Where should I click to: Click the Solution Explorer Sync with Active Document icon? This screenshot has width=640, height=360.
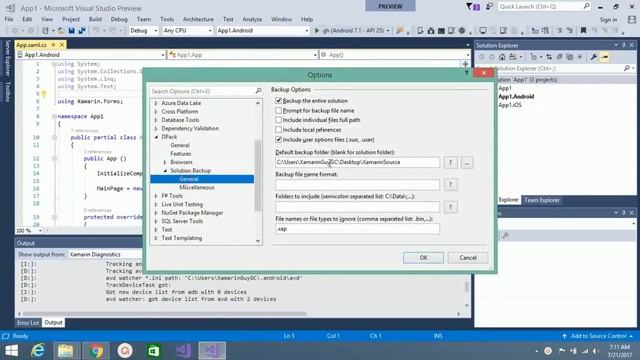549,57
